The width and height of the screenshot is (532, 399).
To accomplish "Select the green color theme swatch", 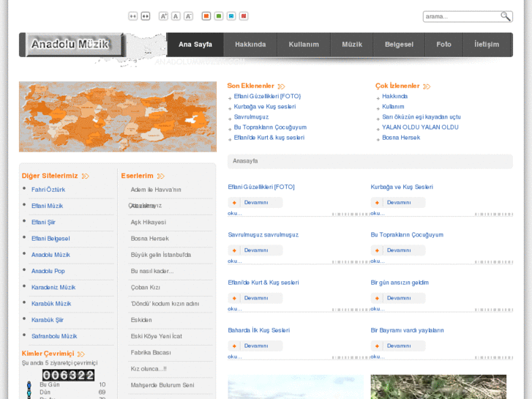I will [x=219, y=16].
